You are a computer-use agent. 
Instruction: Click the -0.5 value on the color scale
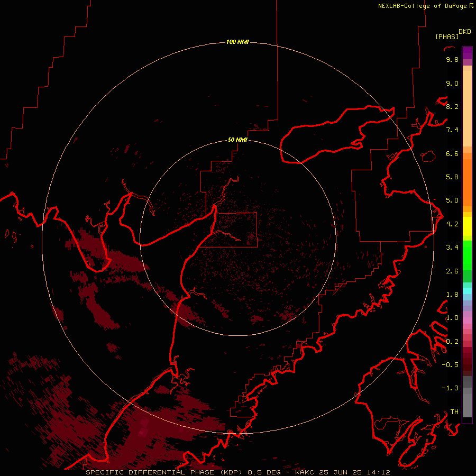click(x=450, y=365)
